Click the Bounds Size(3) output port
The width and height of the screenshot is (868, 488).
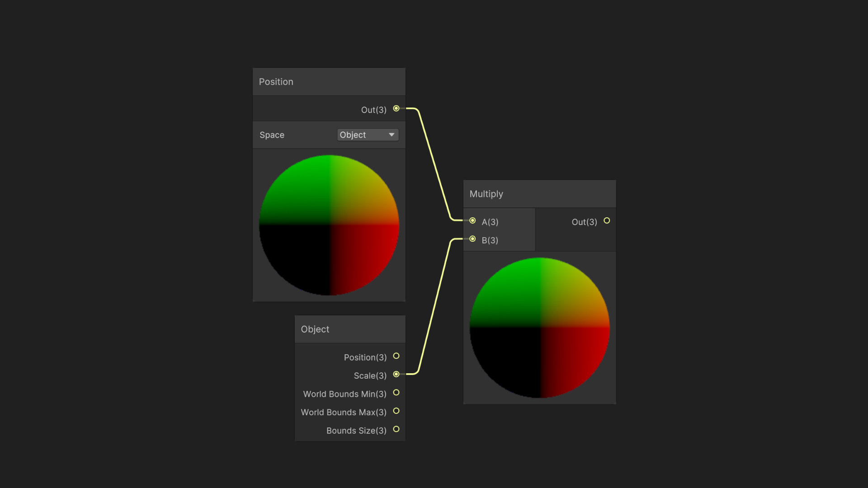[396, 429]
